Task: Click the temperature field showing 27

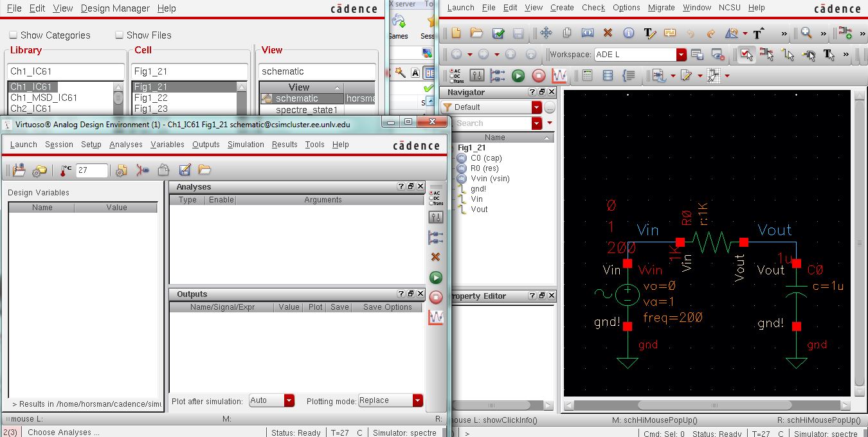Action: point(91,170)
